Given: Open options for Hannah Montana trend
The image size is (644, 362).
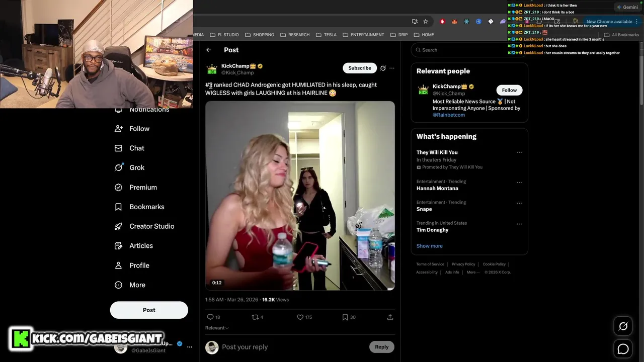Looking at the screenshot, I should [x=519, y=183].
